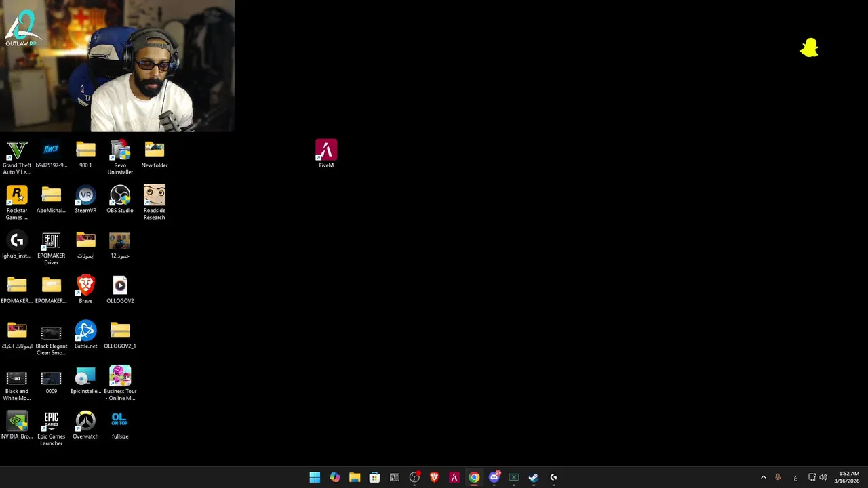Switch to Google Chrome in taskbar
This screenshot has height=488, width=868.
coord(474,477)
